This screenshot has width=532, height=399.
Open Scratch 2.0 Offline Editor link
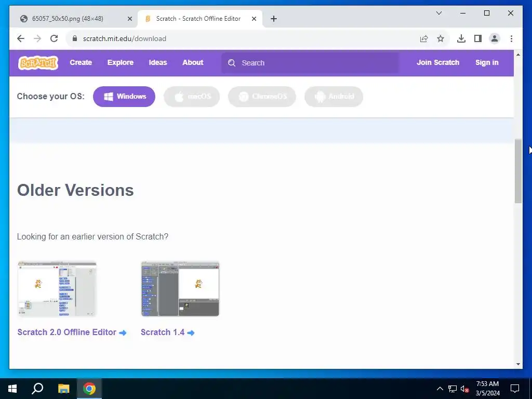72,332
